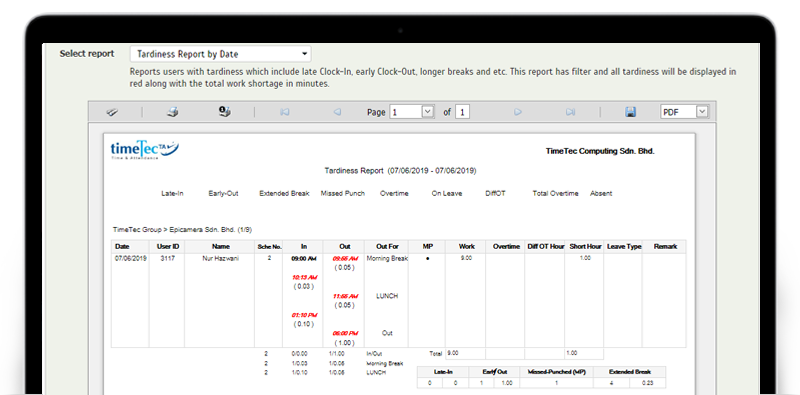Click the report designer toolbar icon
Image resolution: width=800 pixels, height=395 pixels.
point(112,112)
